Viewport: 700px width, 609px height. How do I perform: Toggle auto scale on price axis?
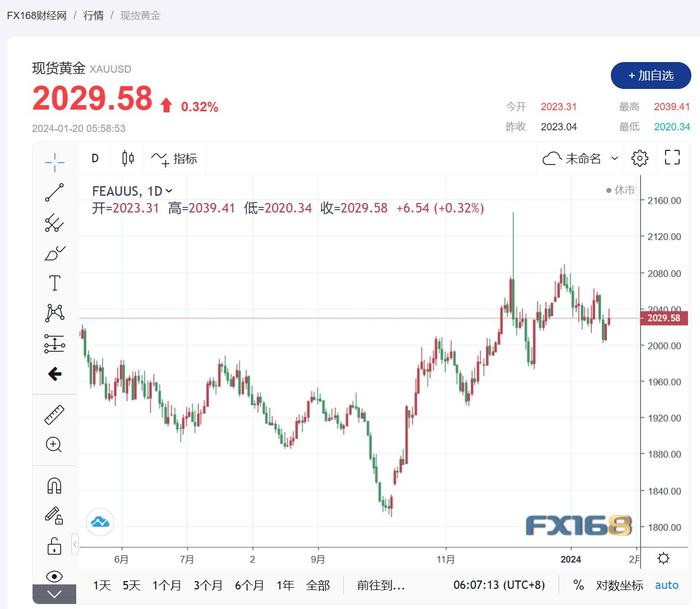point(666,585)
